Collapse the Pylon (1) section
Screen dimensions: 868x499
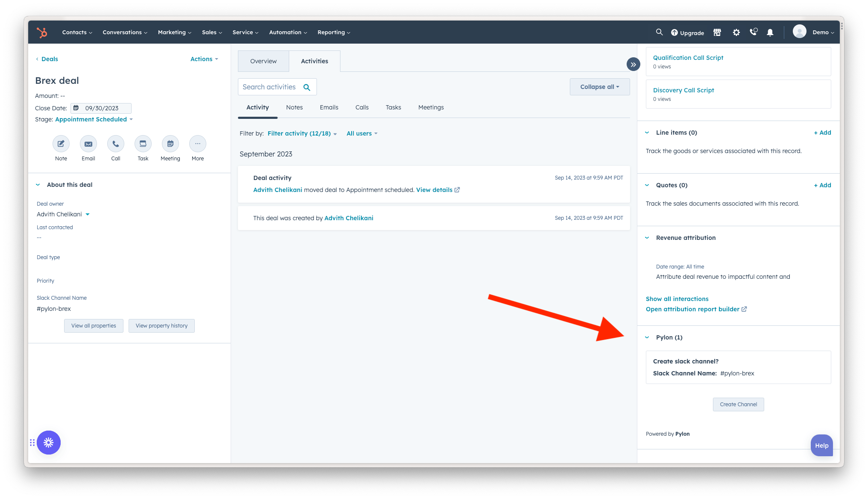647,337
